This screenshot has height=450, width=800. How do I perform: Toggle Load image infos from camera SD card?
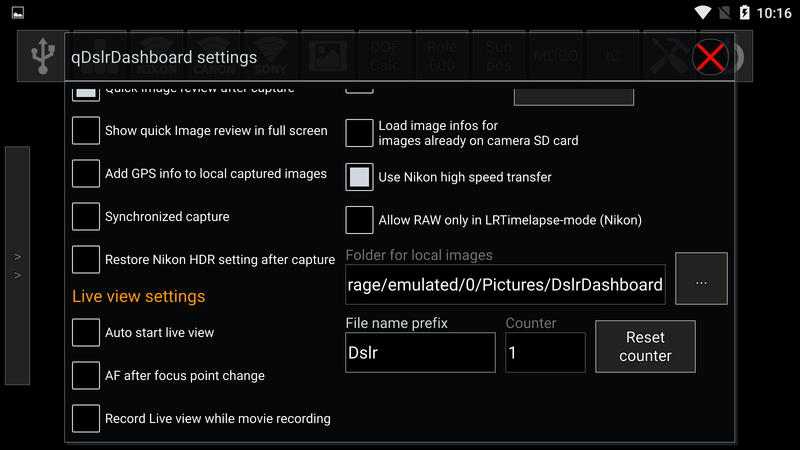359,133
